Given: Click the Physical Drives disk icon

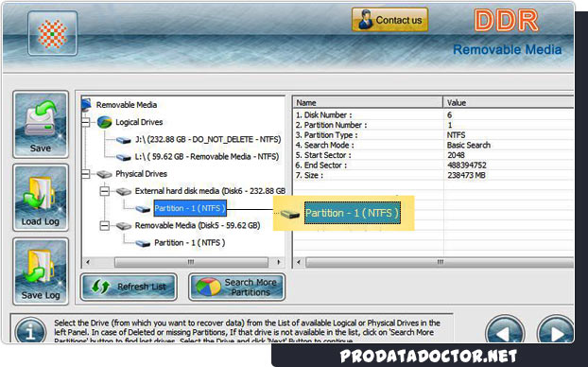Looking at the screenshot, I should (104, 174).
